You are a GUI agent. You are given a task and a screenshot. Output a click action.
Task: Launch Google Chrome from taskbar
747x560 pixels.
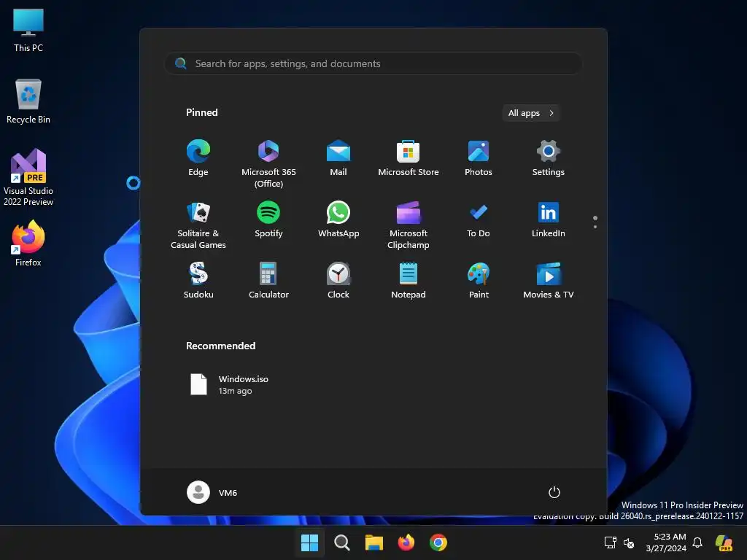[x=438, y=542]
